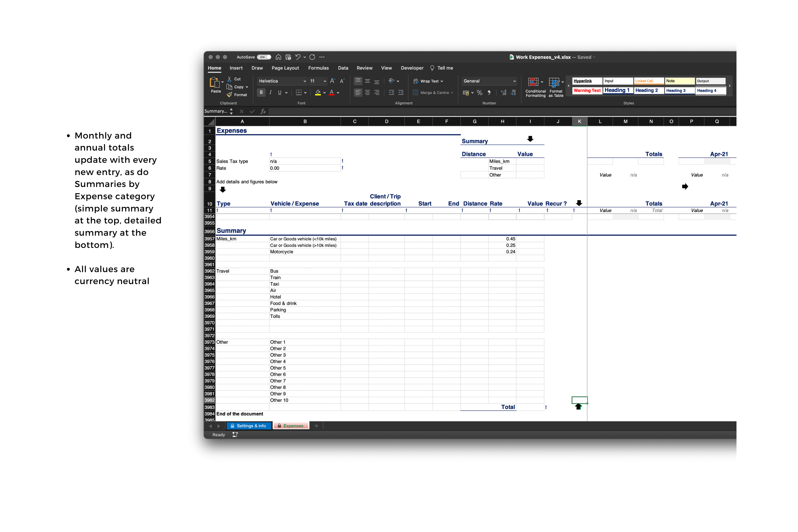This screenshot has width=798, height=532.
Task: Apply italic formatting
Action: (271, 92)
